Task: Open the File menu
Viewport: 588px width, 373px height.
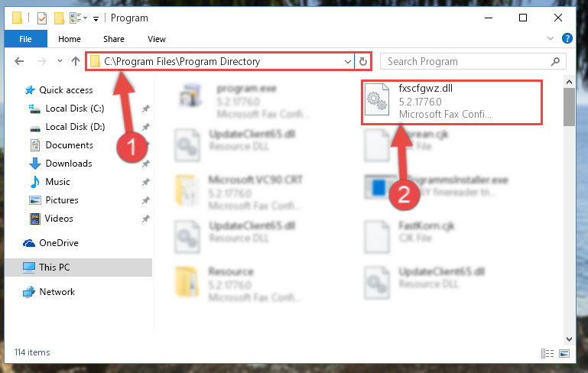Action: pyautogui.click(x=25, y=39)
